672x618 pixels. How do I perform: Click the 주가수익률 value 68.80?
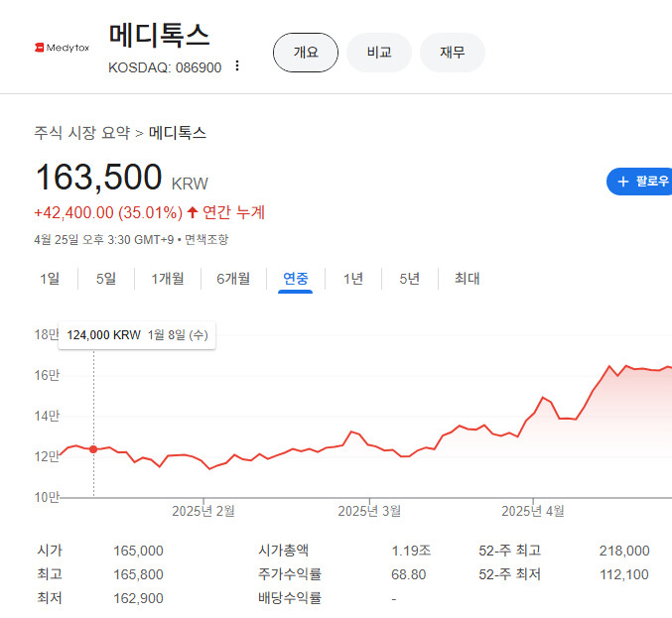point(408,574)
